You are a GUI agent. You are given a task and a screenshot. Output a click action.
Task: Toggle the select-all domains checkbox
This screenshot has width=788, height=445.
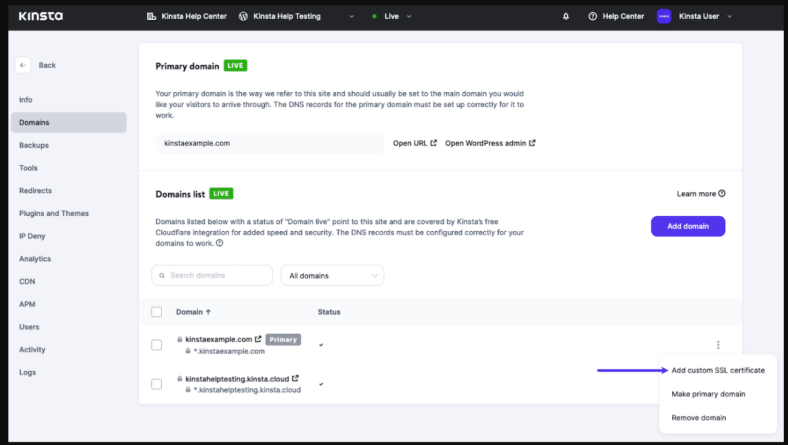[156, 312]
